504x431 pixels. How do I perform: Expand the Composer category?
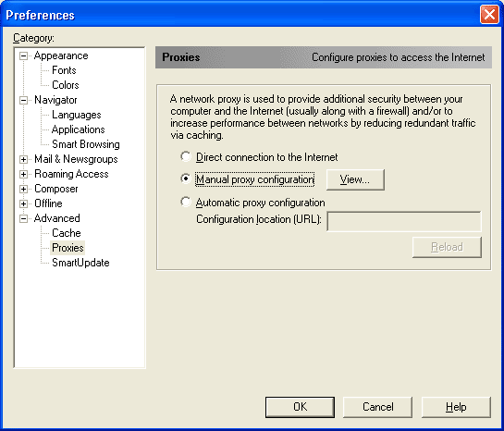(23, 189)
